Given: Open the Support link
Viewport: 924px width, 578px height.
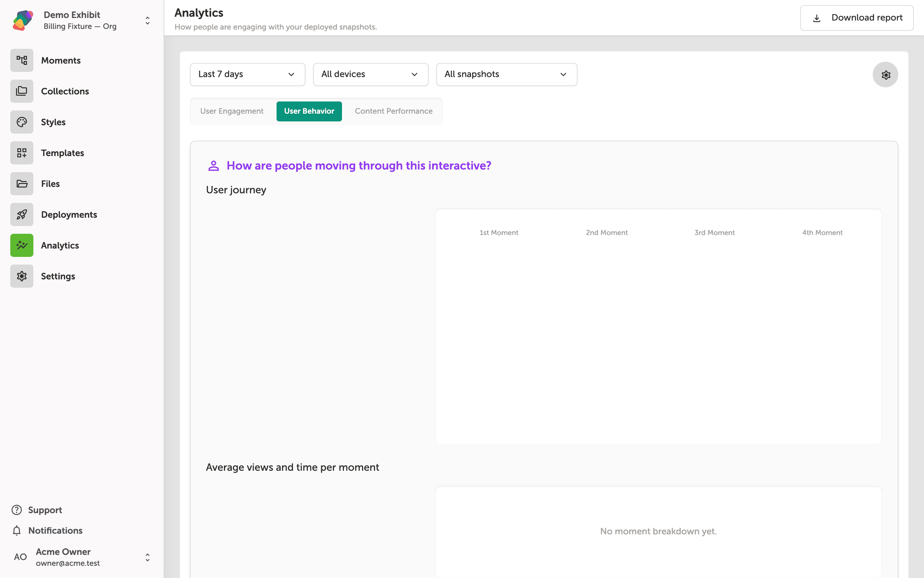Looking at the screenshot, I should (x=45, y=510).
